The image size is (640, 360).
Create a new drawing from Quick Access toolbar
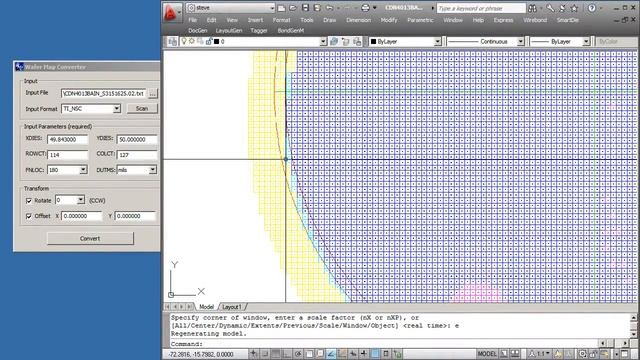point(282,8)
